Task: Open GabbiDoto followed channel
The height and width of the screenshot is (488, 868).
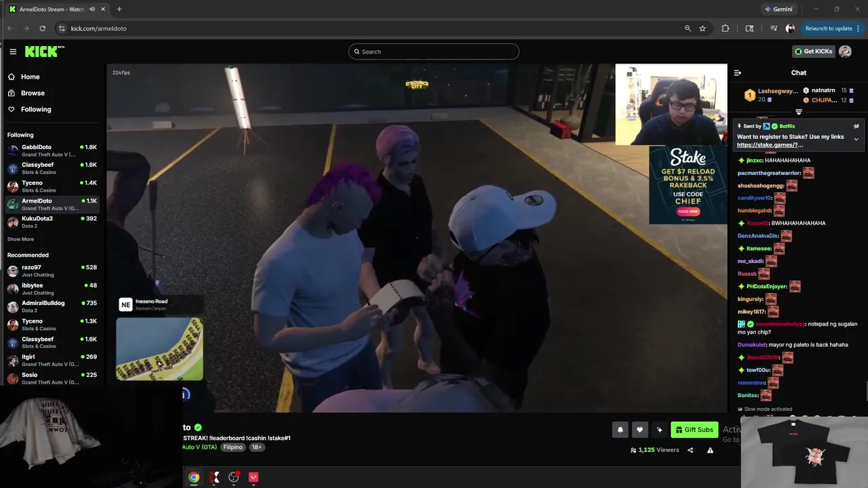Action: point(52,150)
